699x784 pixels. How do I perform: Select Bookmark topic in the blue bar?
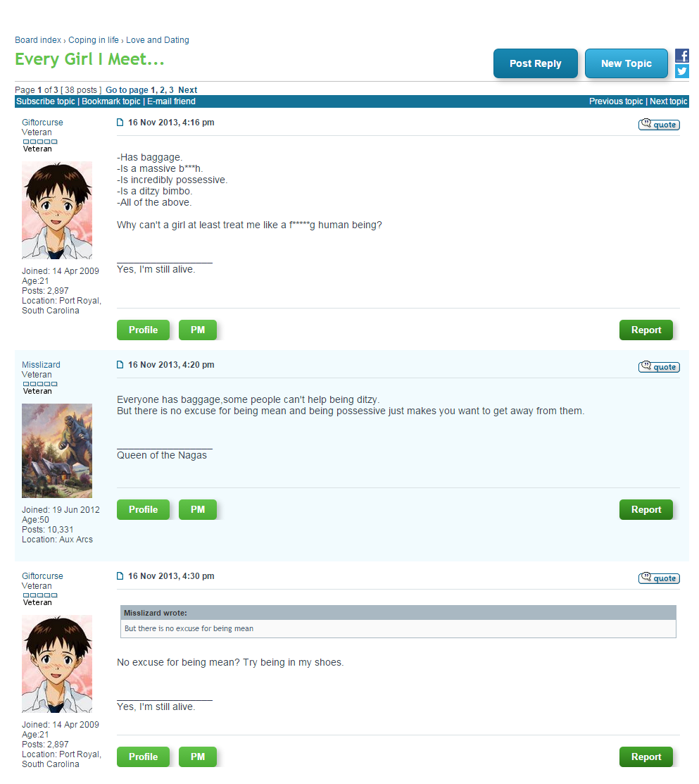(x=111, y=101)
